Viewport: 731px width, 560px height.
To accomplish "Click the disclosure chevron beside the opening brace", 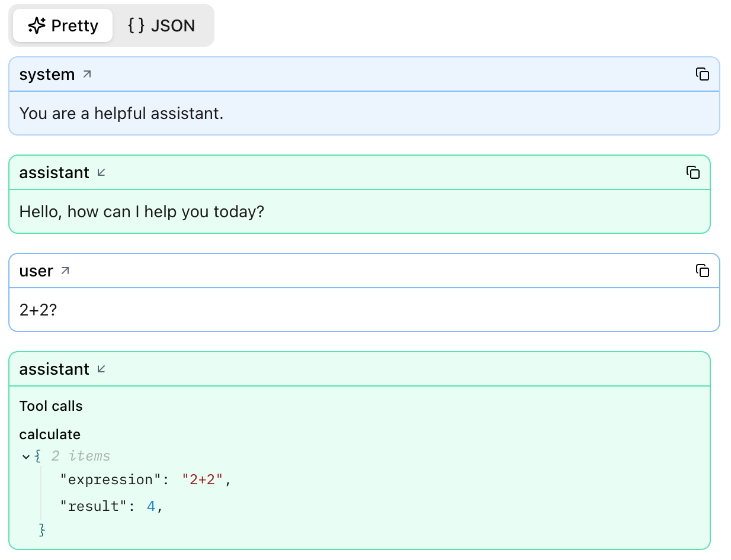I will click(26, 456).
